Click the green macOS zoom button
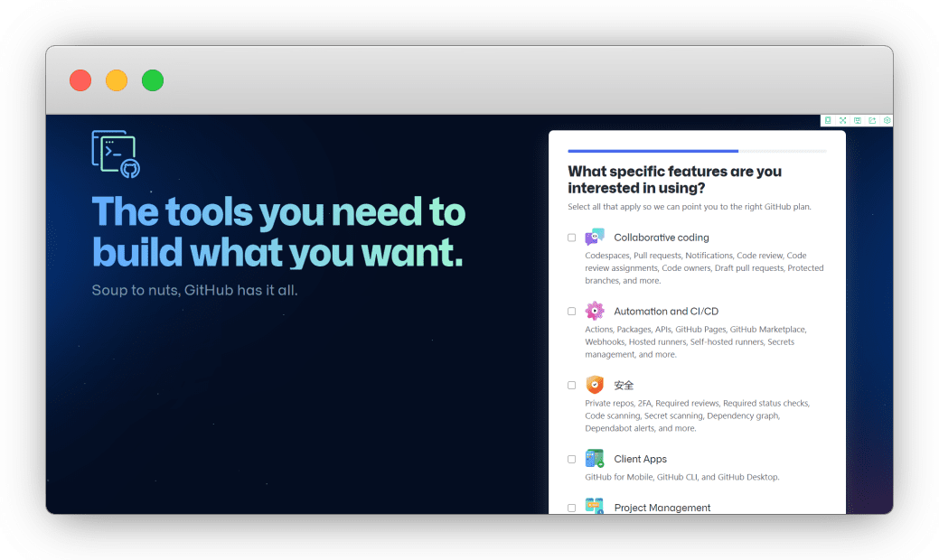This screenshot has height=560, width=939. point(153,80)
